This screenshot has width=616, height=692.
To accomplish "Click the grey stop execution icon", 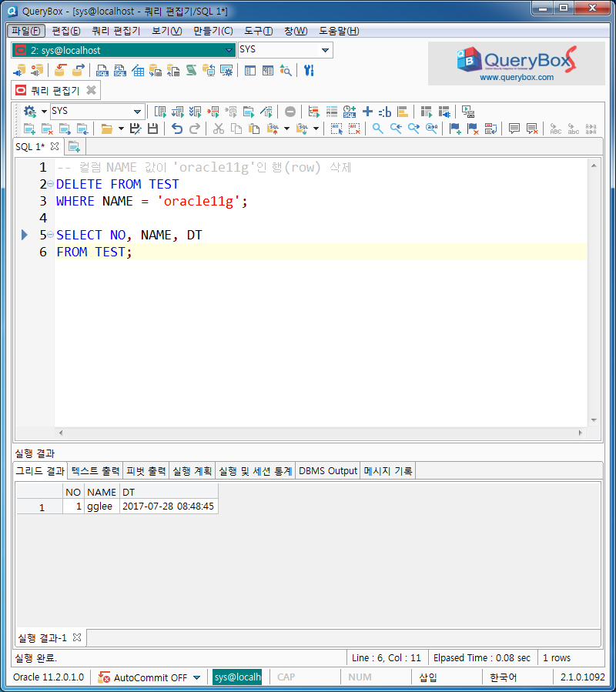I will pyautogui.click(x=290, y=112).
